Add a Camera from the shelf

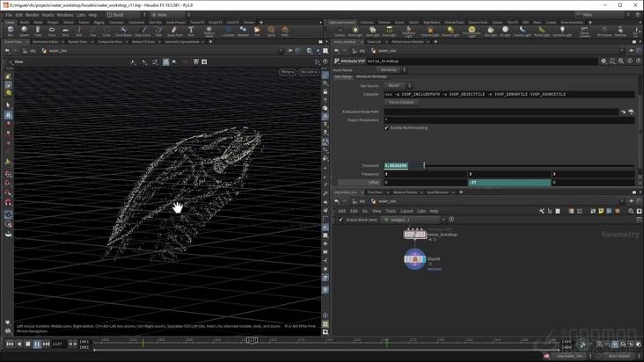pos(340,31)
